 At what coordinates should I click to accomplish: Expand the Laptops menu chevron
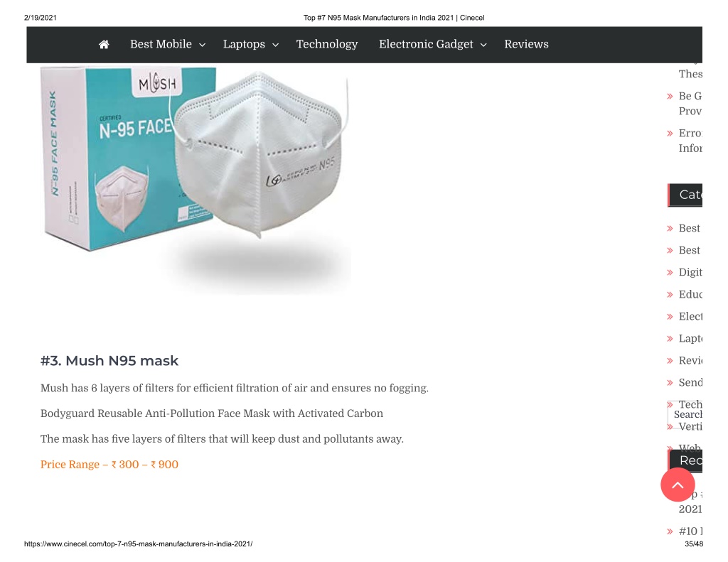coord(275,45)
